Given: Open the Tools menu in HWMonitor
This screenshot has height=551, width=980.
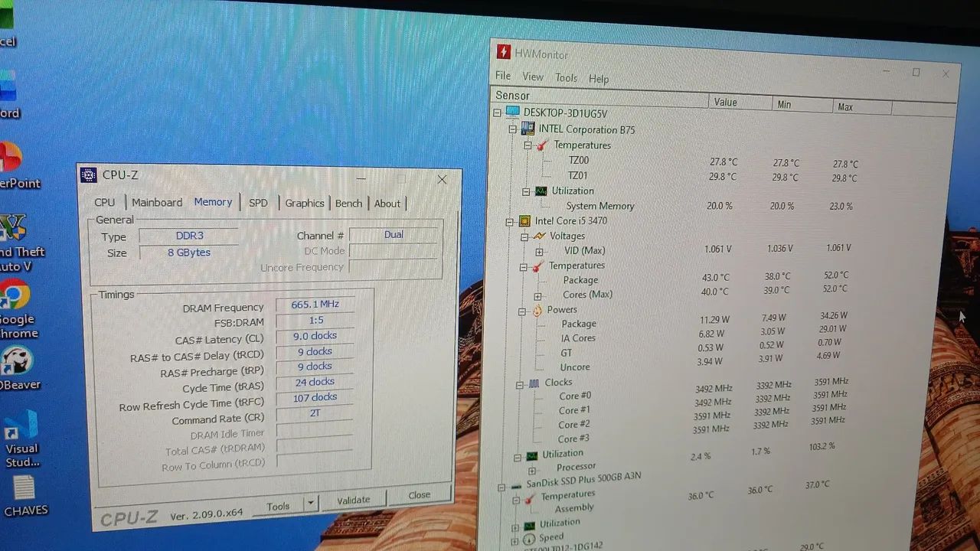Looking at the screenshot, I should tap(566, 77).
